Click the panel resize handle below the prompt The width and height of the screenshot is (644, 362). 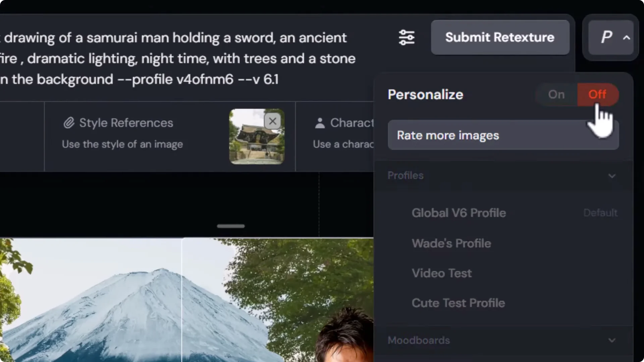(x=230, y=226)
